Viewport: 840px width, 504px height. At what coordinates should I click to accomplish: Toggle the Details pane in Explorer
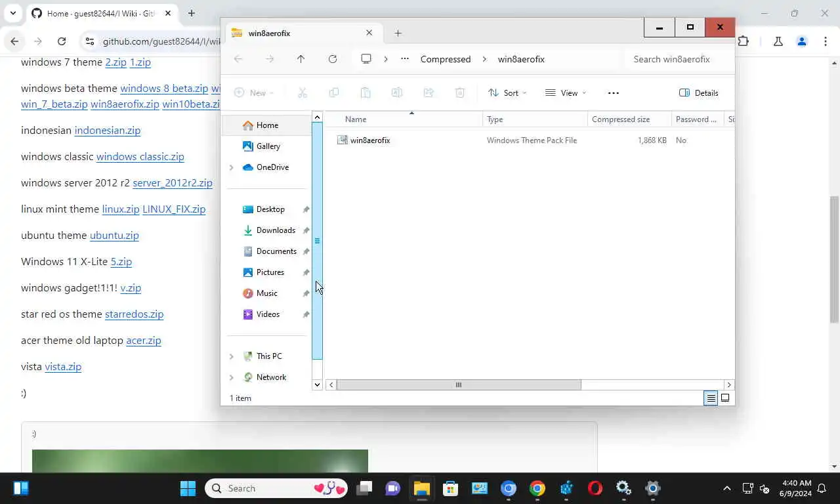click(x=698, y=93)
